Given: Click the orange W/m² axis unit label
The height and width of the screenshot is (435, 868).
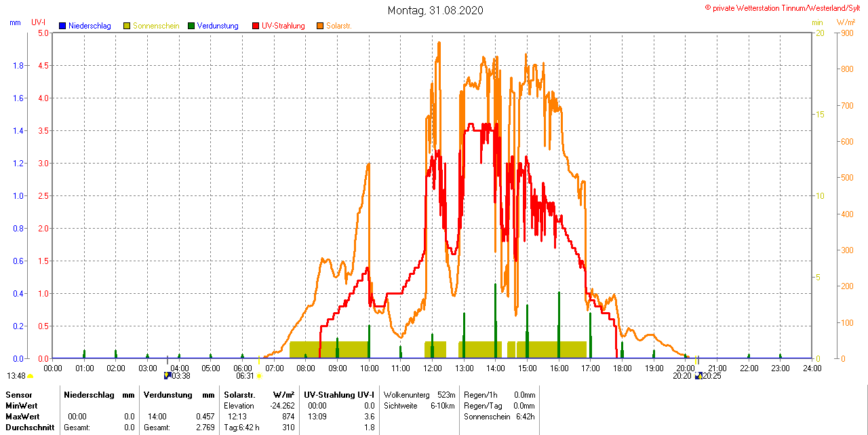Looking at the screenshot, I should point(845,23).
